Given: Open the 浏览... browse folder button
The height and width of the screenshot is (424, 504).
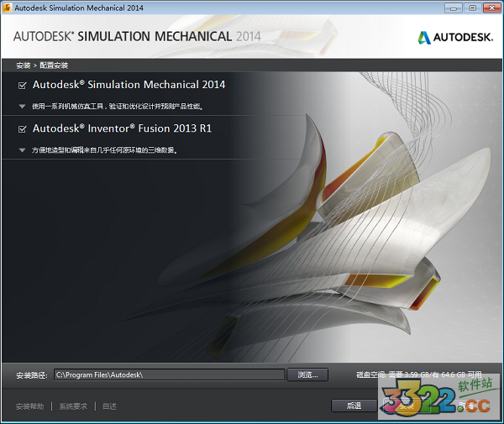Looking at the screenshot, I should point(307,374).
